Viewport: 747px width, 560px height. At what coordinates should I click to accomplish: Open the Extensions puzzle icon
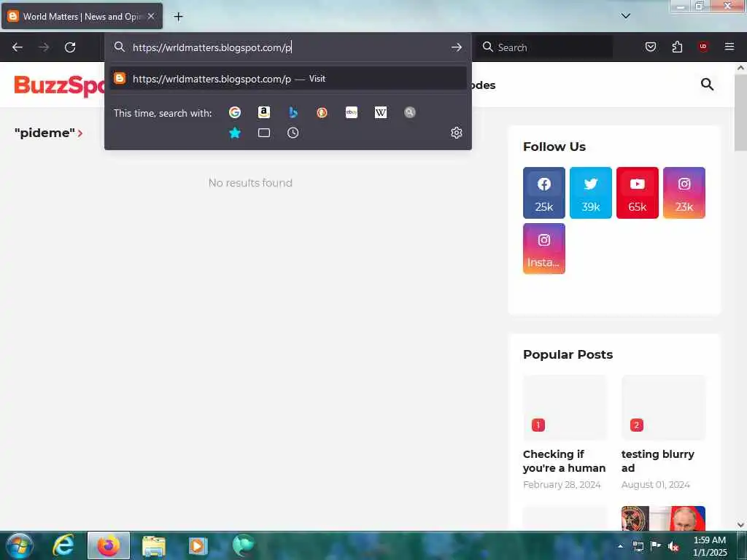pos(677,47)
